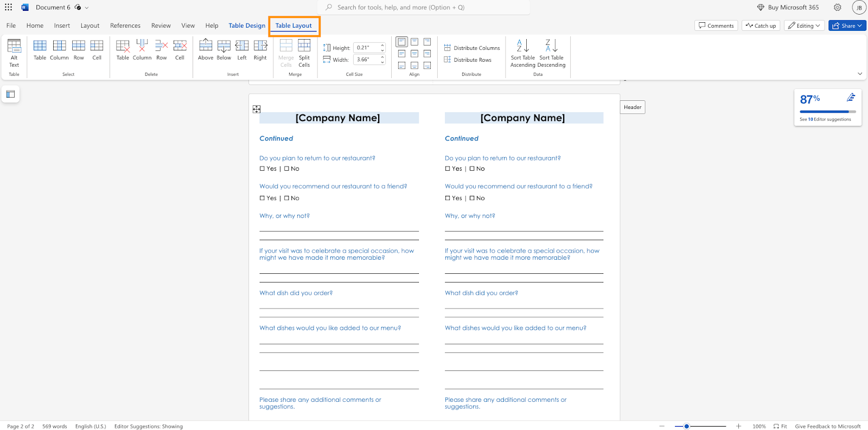Sort Table Descending
This screenshot has width=868, height=430.
pyautogui.click(x=551, y=53)
